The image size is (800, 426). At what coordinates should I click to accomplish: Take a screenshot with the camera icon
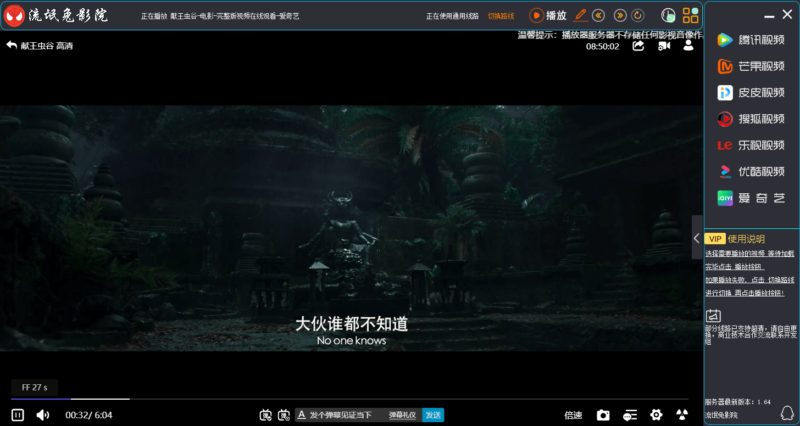coord(603,415)
